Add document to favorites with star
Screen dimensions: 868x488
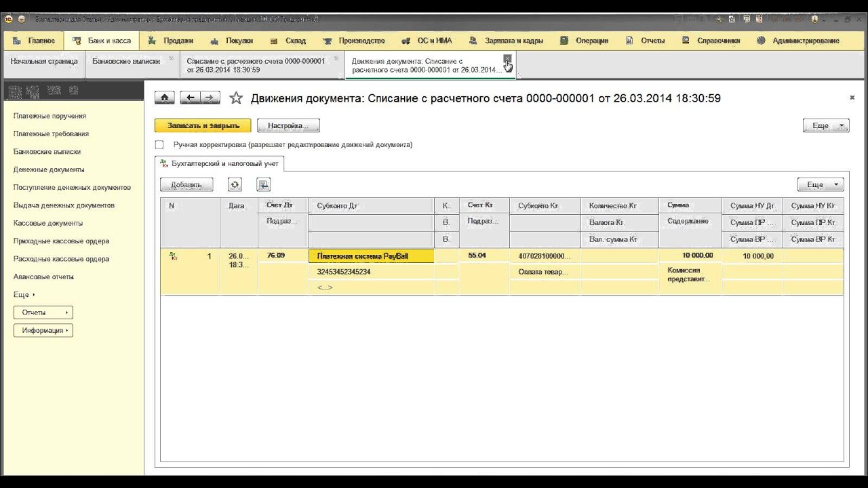[x=236, y=98]
